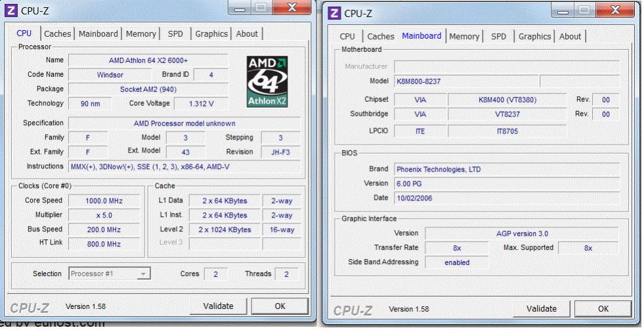The width and height of the screenshot is (644, 330).
Task: Open Memory tab in right window
Action: 464,36
